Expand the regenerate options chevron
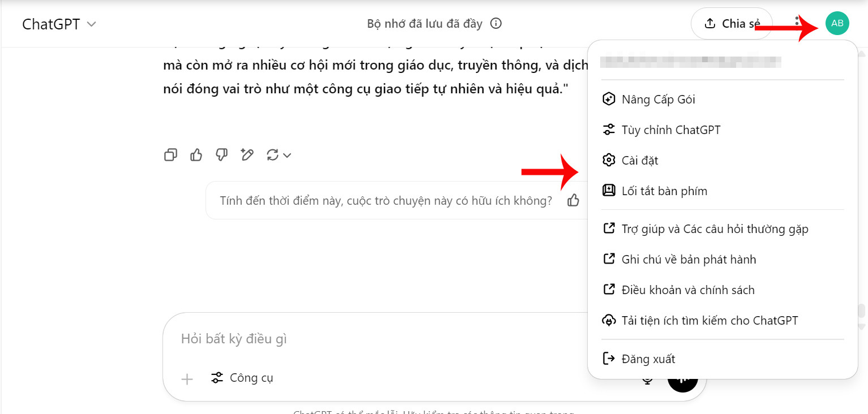868x414 pixels. coord(287,156)
